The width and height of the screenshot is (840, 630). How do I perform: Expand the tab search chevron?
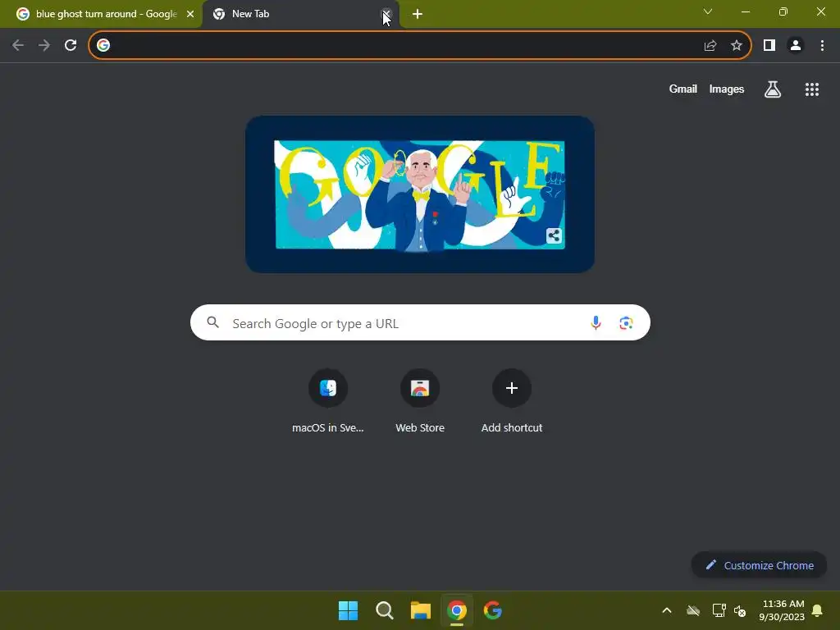click(708, 11)
